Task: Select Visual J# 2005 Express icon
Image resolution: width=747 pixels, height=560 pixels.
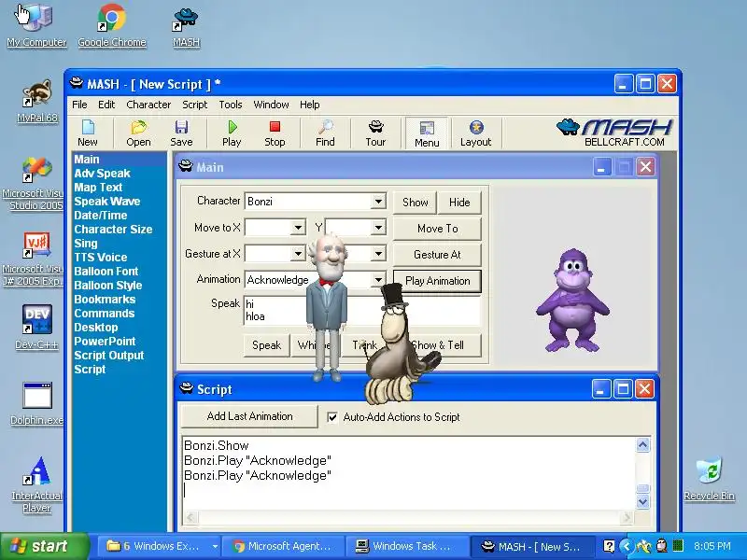Action: point(36,259)
